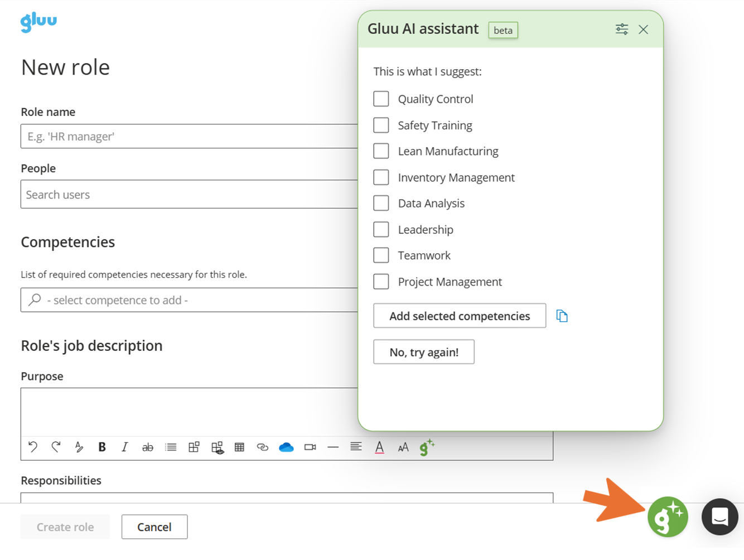744x560 pixels.
Task: Open Gluu AI assistant settings sliders
Action: point(622,29)
